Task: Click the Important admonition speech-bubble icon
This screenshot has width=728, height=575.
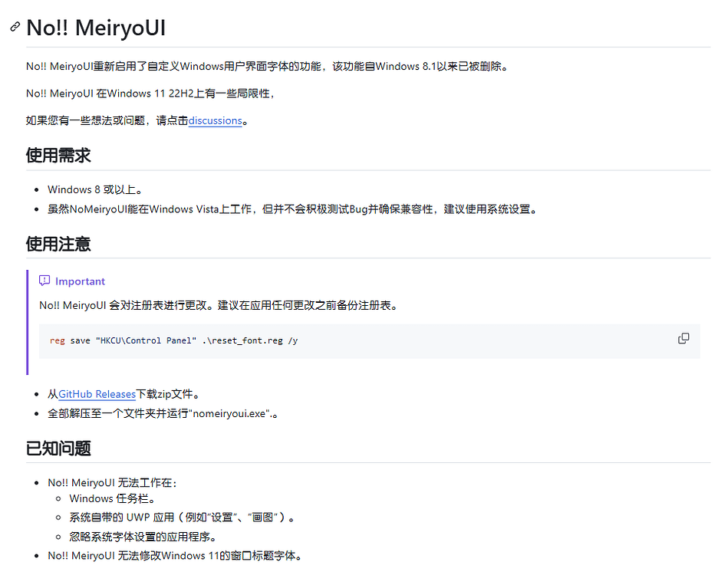Action: [44, 281]
